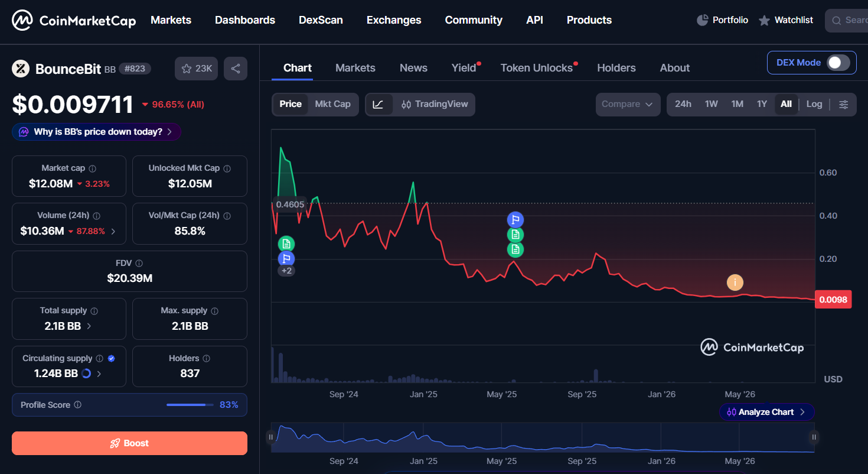Click the orange info marker on the chart
868x474 pixels.
(x=735, y=283)
